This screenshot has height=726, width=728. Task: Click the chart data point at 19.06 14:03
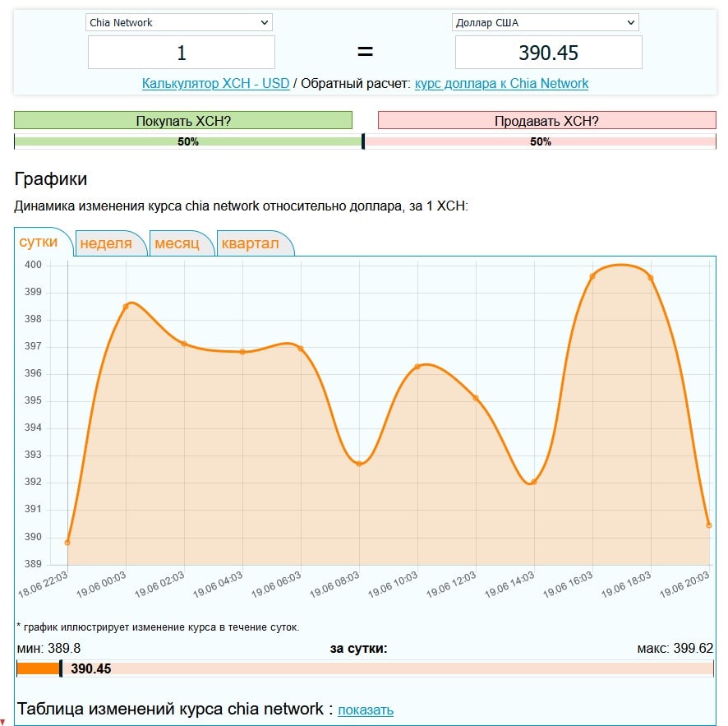(534, 482)
